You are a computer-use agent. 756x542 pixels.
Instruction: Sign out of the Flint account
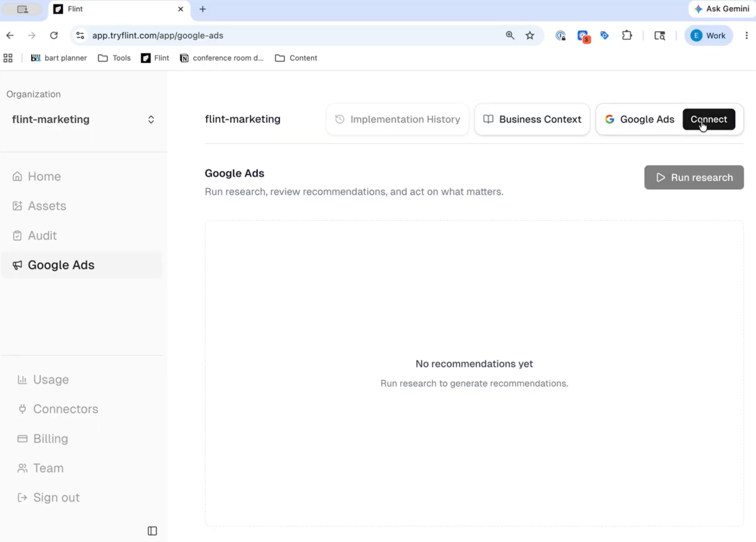pyautogui.click(x=48, y=497)
